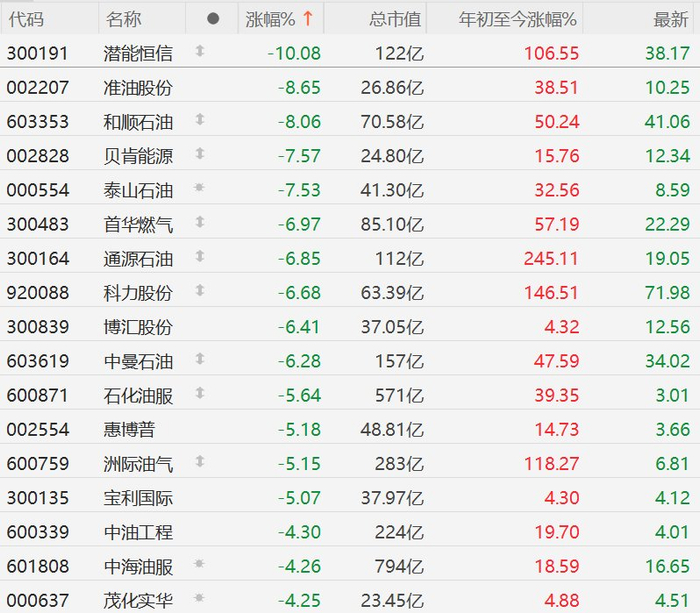This screenshot has width=700, height=613.
Task: Click the orange sort arrow beside 涨幅%
Action: [x=308, y=19]
